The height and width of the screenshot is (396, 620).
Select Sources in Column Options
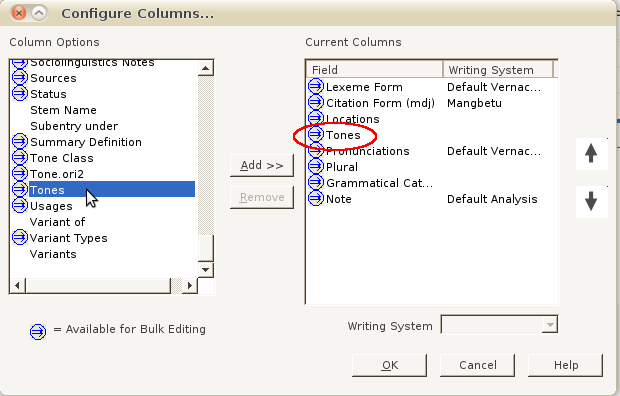tap(53, 78)
